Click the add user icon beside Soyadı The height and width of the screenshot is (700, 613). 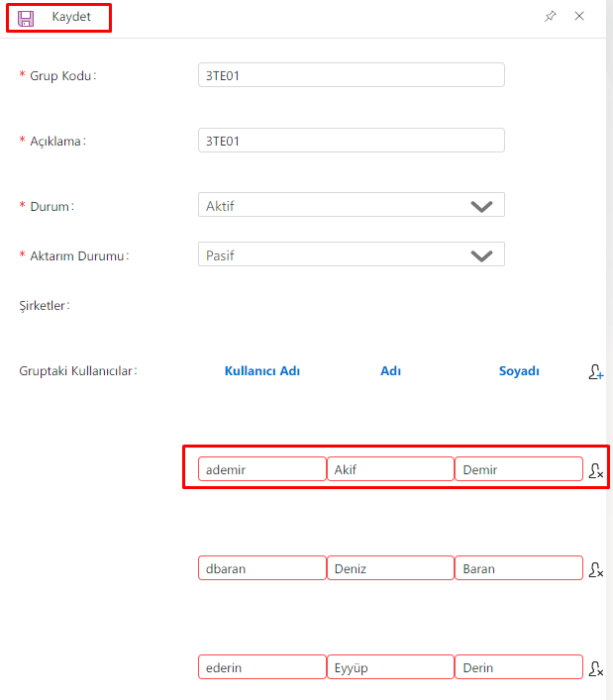click(x=595, y=372)
